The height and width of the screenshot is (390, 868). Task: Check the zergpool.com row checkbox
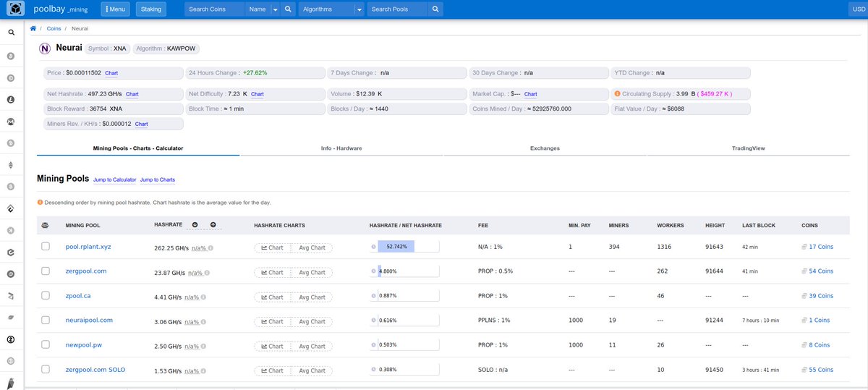tap(46, 271)
